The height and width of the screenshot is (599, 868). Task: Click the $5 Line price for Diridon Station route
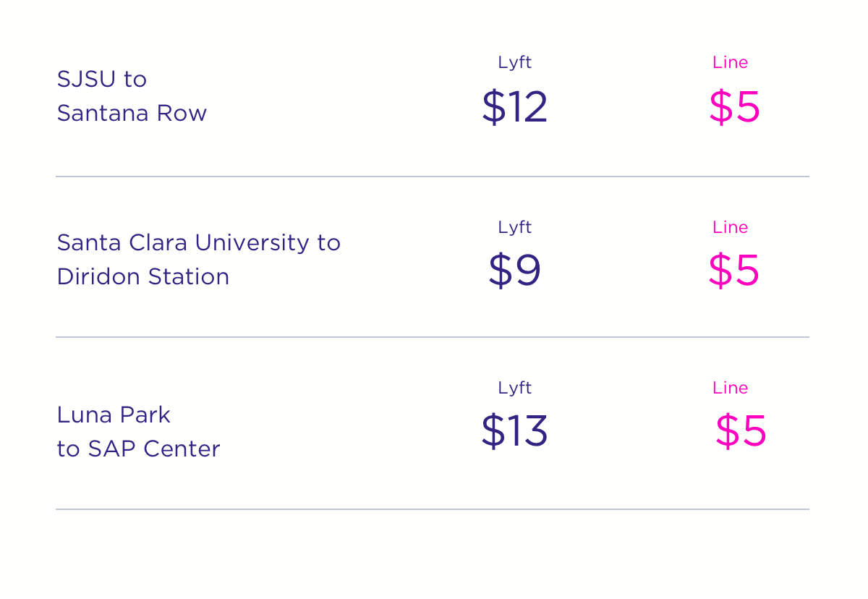coord(733,271)
